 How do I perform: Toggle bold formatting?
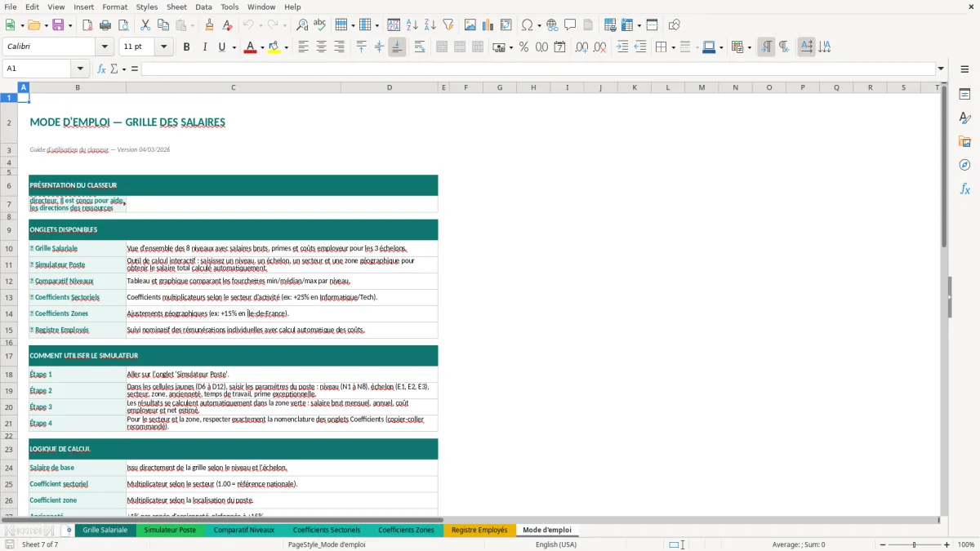(x=186, y=47)
